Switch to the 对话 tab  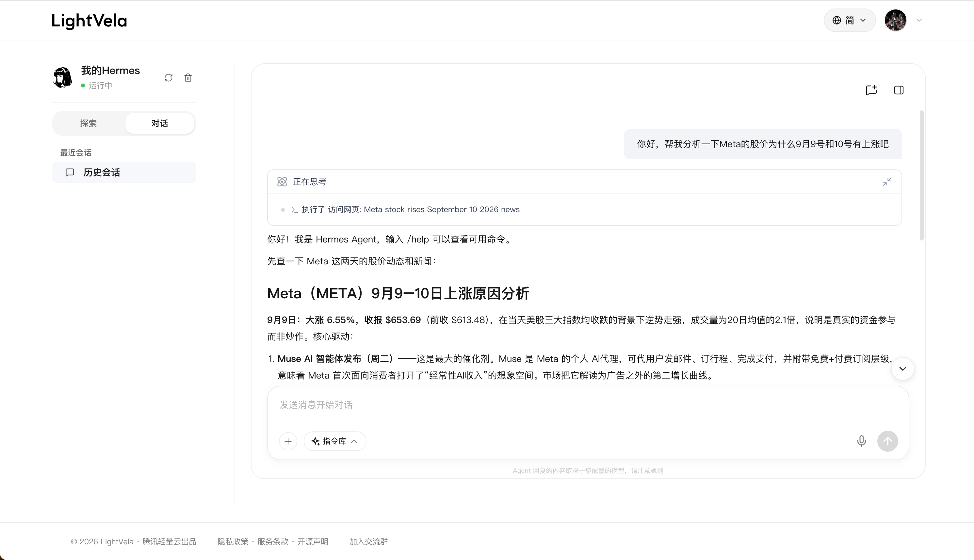coord(159,123)
